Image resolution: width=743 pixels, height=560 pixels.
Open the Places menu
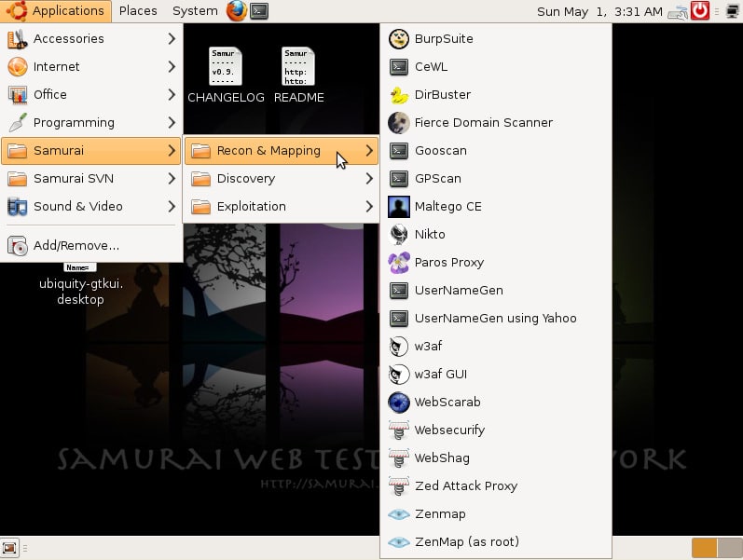pyautogui.click(x=138, y=11)
